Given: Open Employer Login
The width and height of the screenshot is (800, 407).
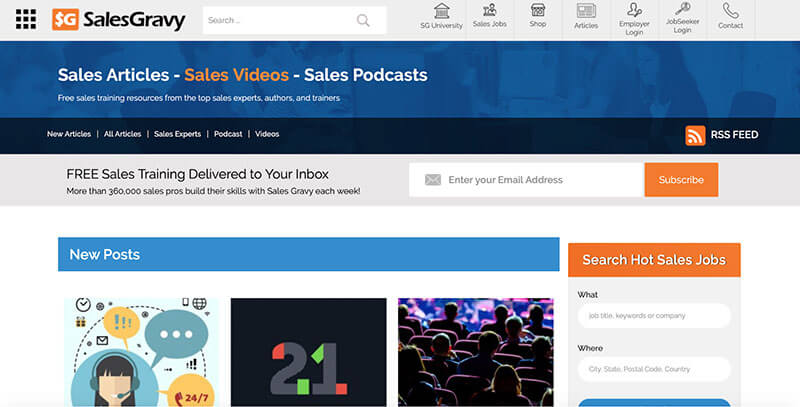Looking at the screenshot, I should coord(634,11).
